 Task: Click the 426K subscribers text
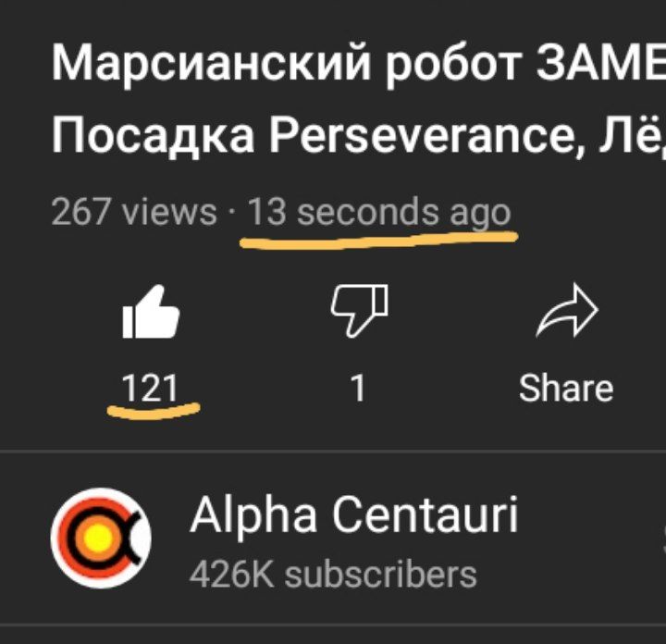[333, 575]
